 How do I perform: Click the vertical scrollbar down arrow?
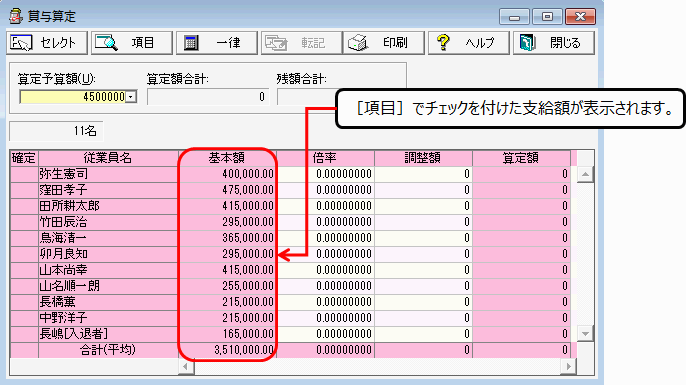point(585,333)
